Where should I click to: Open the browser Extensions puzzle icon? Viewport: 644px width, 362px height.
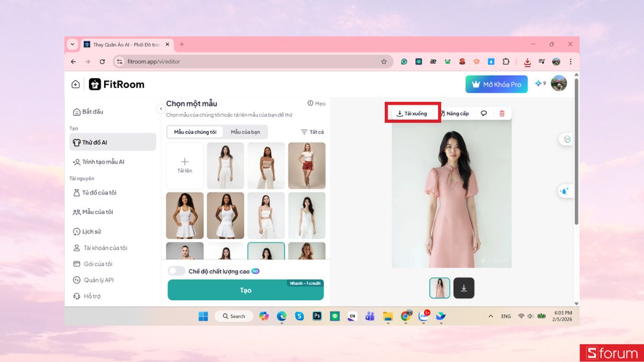click(x=506, y=62)
